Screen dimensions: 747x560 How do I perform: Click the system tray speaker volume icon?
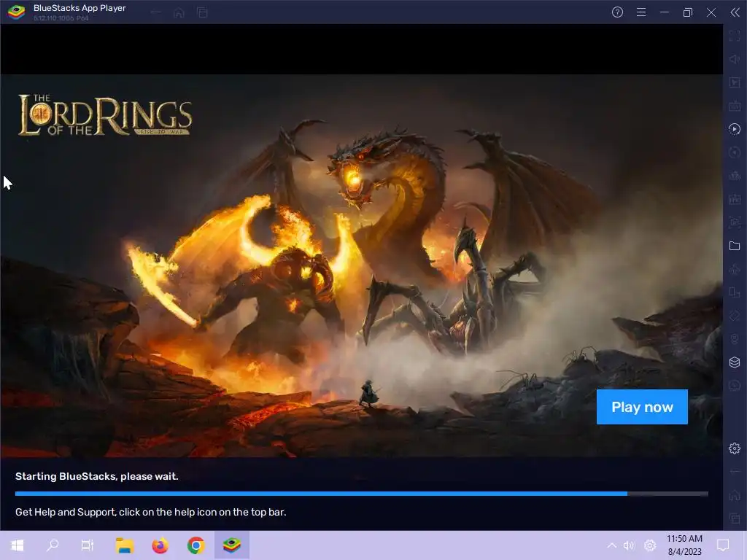point(629,545)
